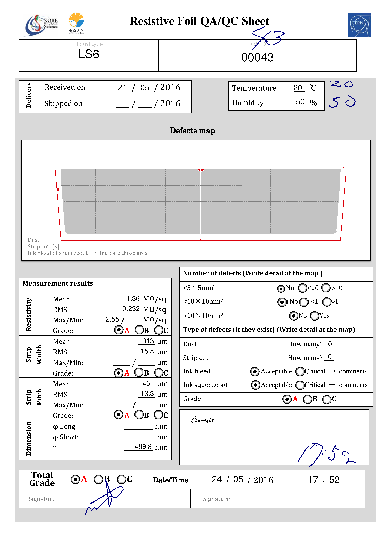This screenshot has width=392, height=554.
Task: Click the Time minutes field 52
Action: click(334, 480)
